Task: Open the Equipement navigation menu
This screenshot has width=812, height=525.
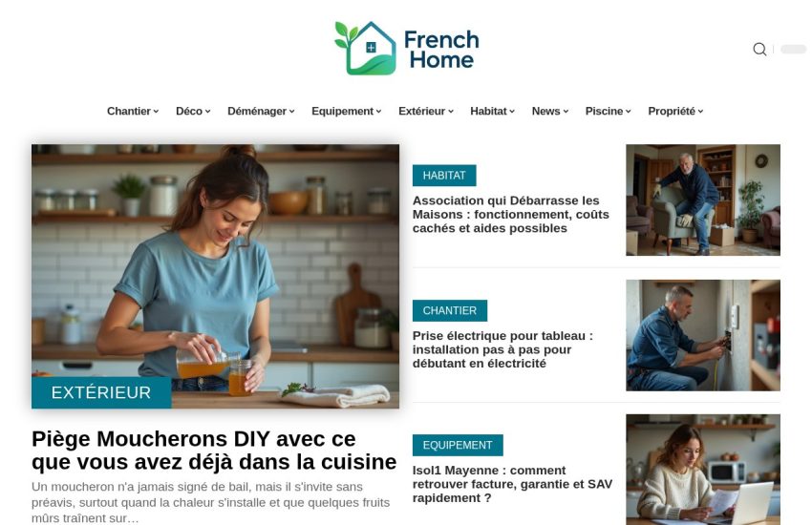Action: point(347,112)
